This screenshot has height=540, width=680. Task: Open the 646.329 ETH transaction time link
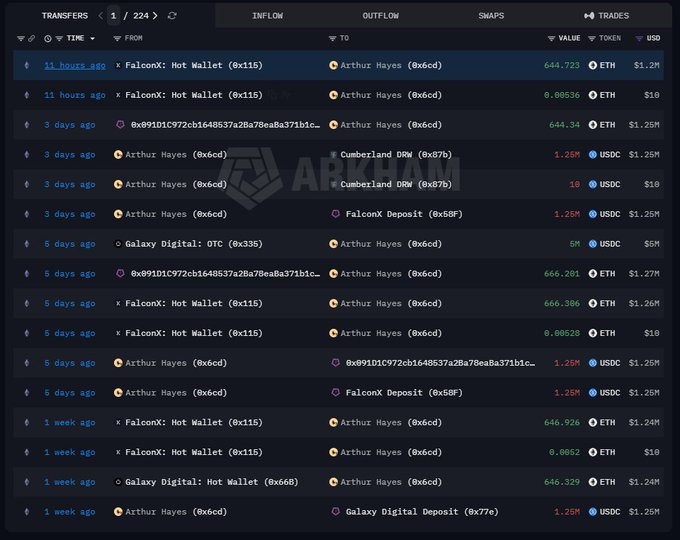pos(69,482)
